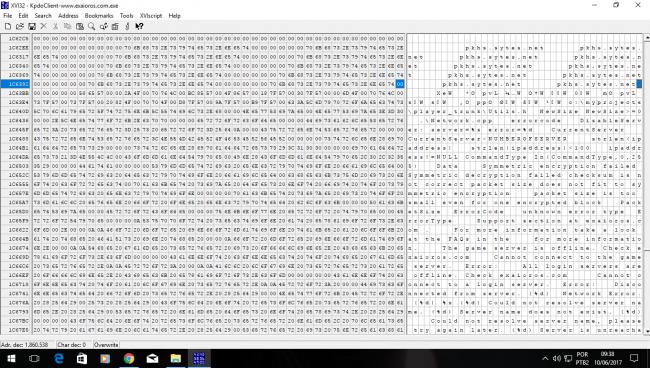The image size is (650, 368).
Task: Open the File menu
Action: (8, 16)
